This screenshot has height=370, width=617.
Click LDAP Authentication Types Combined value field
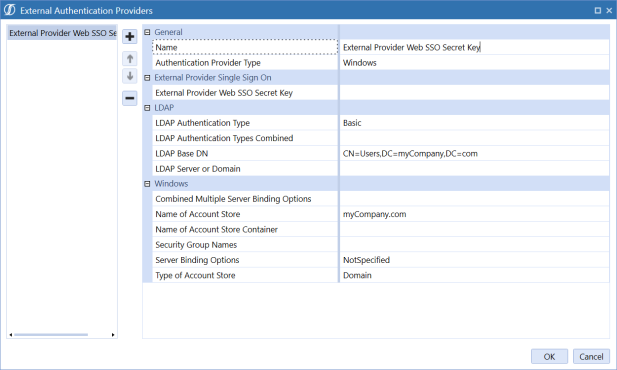coord(474,138)
